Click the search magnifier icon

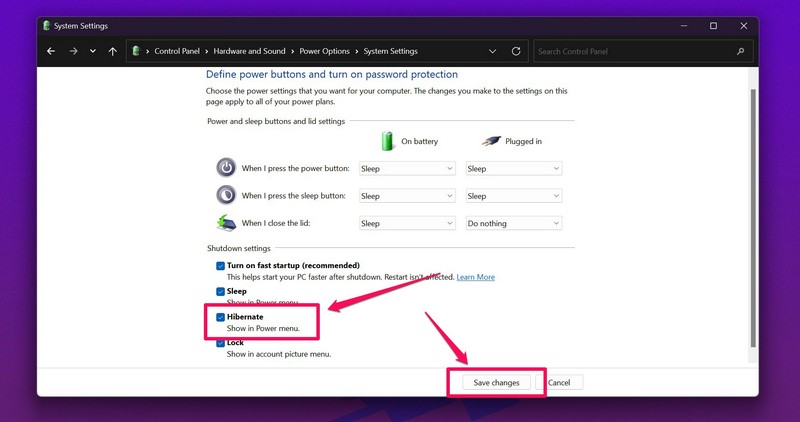741,51
